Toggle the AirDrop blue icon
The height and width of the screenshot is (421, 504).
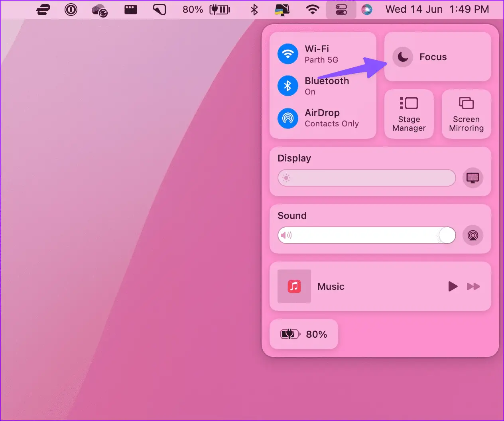[288, 118]
